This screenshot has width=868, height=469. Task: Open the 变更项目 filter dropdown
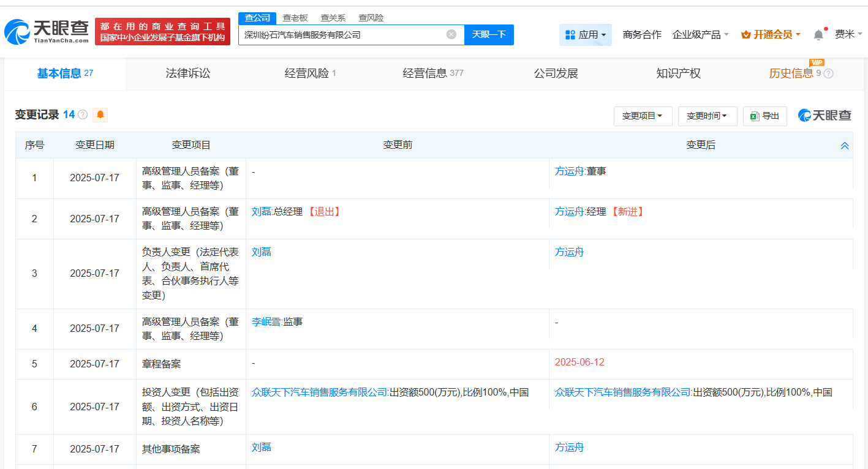[x=643, y=116]
